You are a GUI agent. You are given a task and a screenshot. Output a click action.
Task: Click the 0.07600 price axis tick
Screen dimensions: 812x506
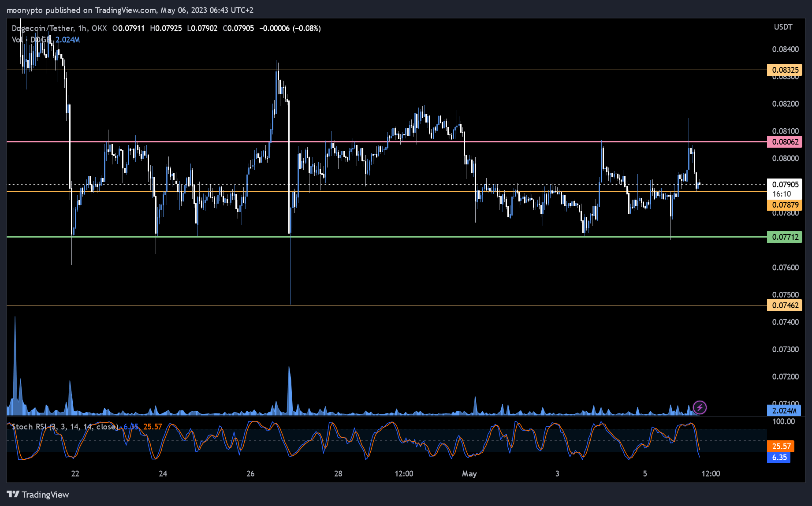[x=785, y=268]
